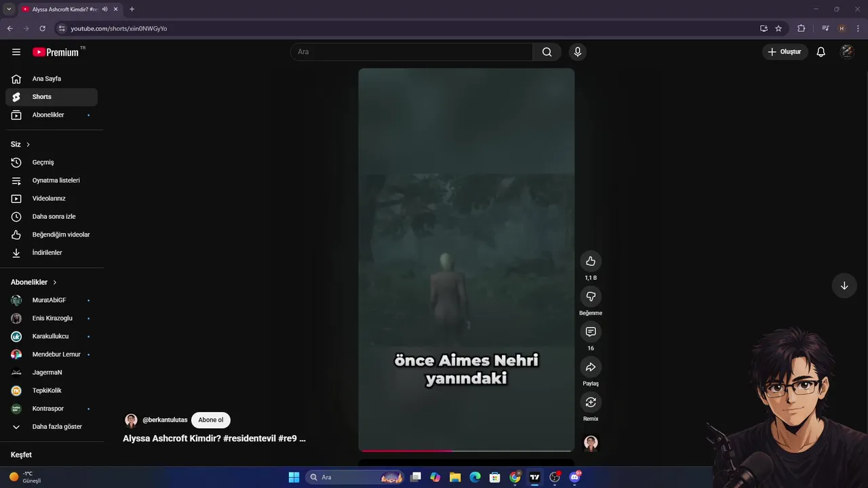Dislike the Short via Beğenme

point(591,296)
